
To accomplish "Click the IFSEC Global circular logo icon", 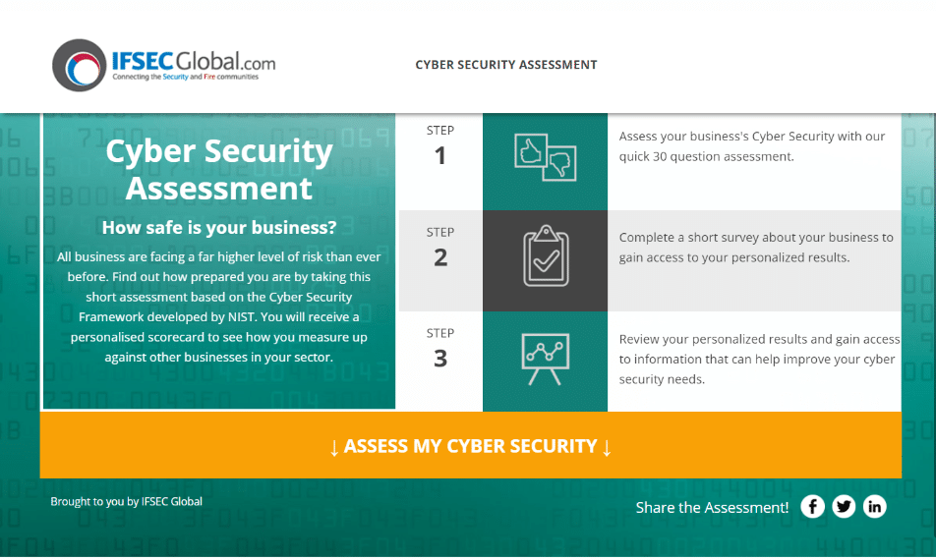I will (x=80, y=66).
